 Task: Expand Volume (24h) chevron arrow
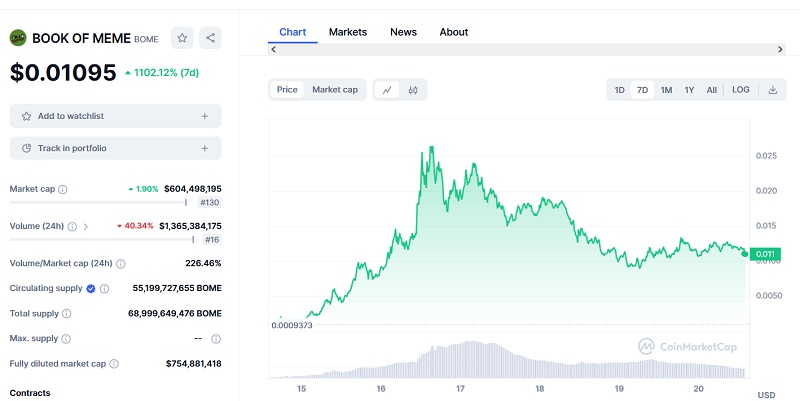coord(85,226)
